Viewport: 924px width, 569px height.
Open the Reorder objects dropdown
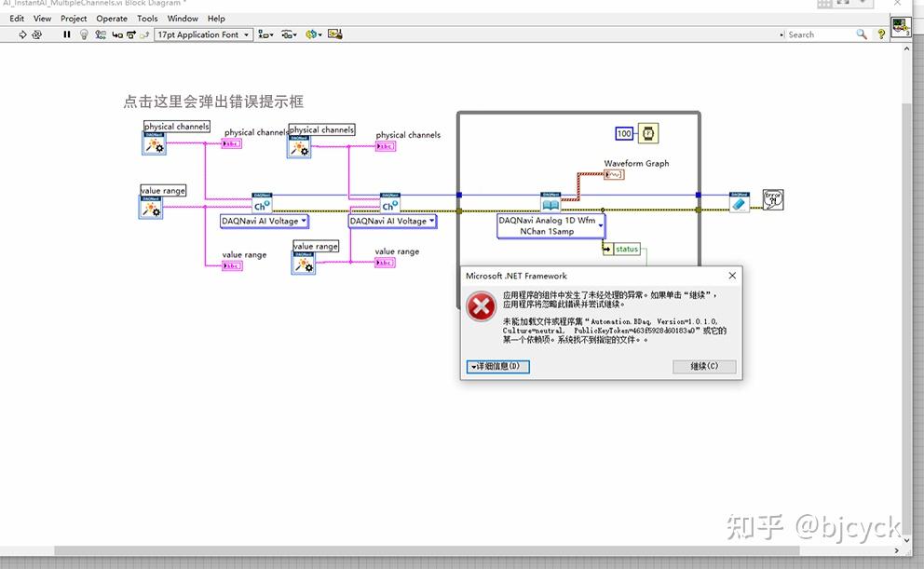pos(314,34)
